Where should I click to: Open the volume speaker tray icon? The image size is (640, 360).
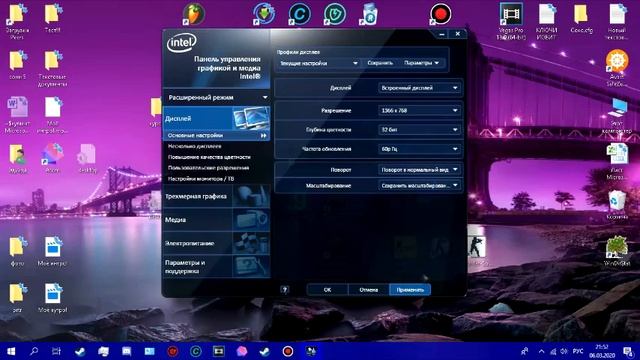[564, 351]
